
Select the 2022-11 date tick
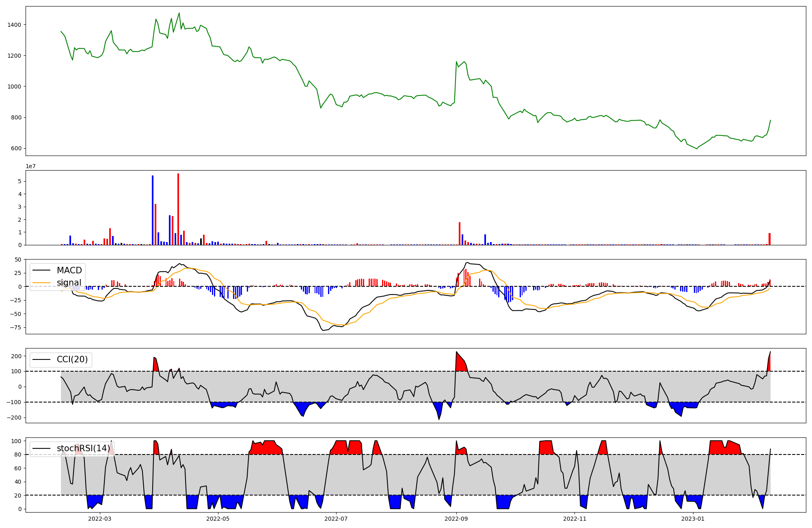574,519
